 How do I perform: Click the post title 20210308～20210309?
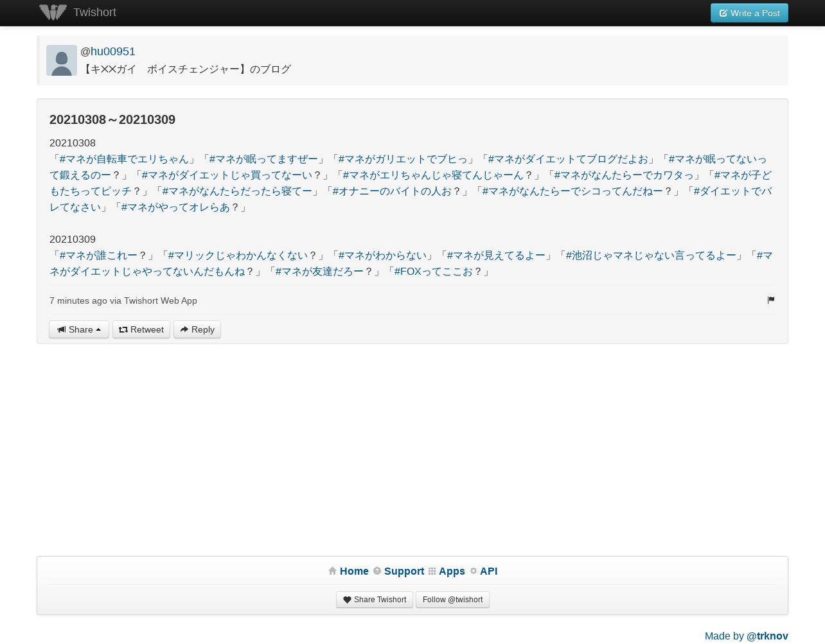tap(112, 119)
